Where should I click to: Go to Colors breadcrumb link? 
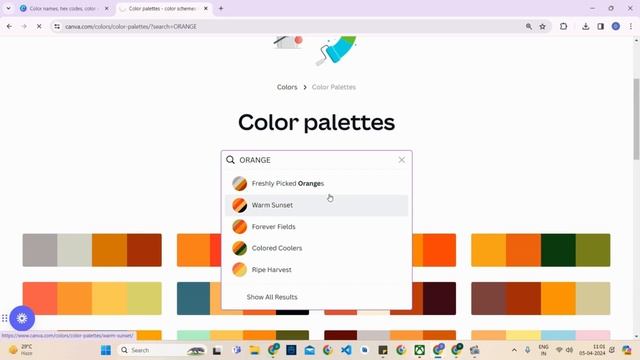tap(287, 87)
